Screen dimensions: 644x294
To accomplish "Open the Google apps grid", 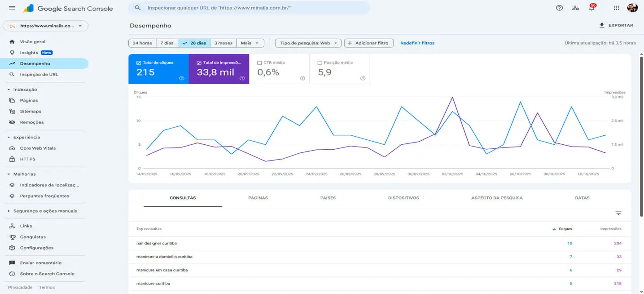I will coord(617,8).
